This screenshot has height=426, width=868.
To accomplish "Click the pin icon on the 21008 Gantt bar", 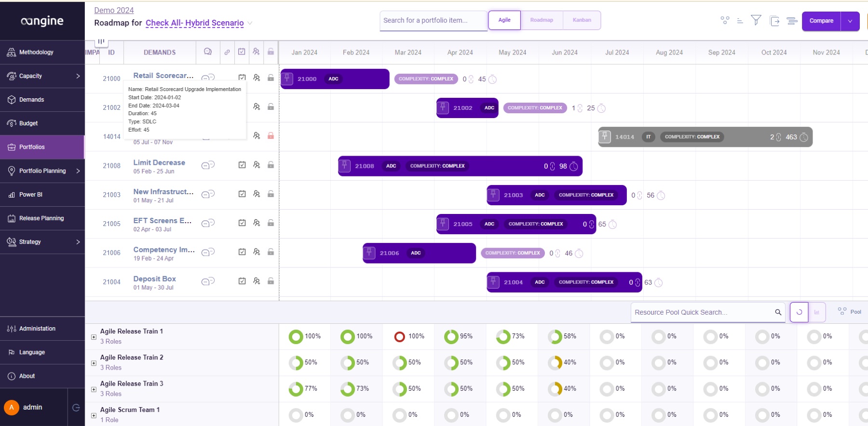I will [x=344, y=166].
